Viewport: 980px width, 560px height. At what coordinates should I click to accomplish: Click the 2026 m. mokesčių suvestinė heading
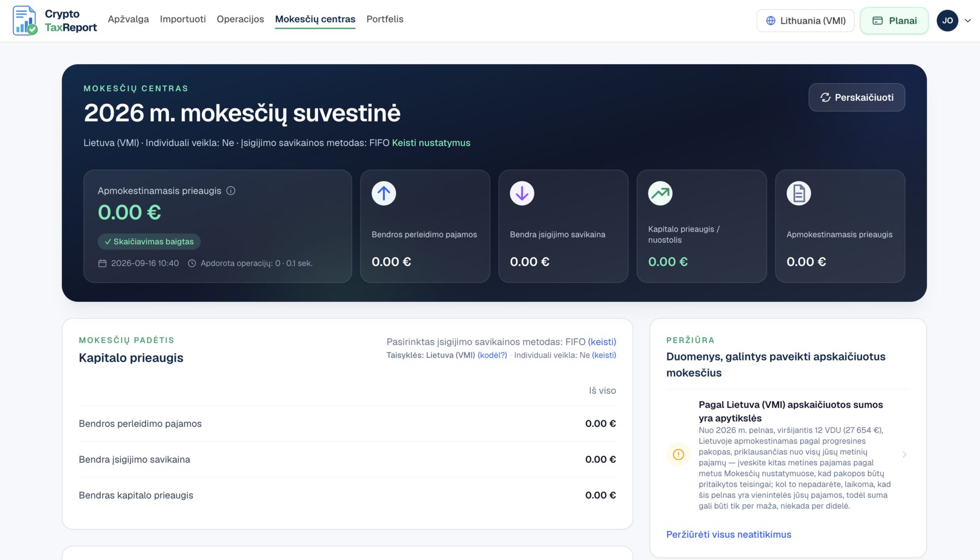pyautogui.click(x=242, y=113)
